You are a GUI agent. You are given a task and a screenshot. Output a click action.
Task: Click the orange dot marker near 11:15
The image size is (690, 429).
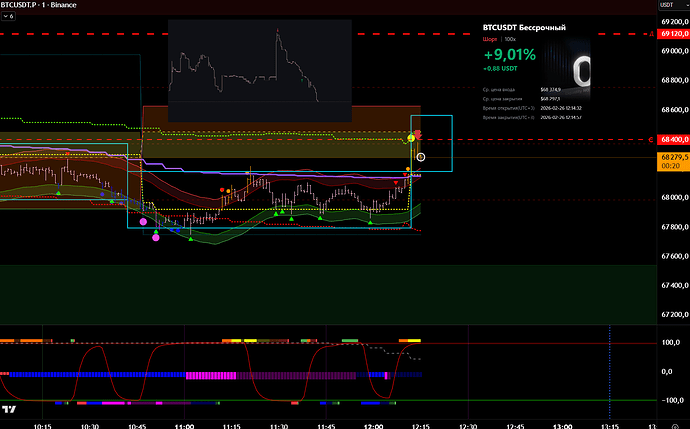(228, 190)
